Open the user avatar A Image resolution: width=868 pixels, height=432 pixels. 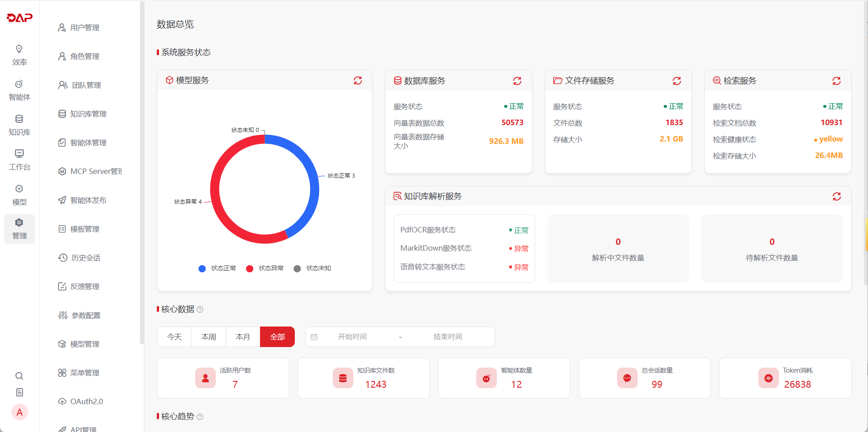pyautogui.click(x=19, y=412)
